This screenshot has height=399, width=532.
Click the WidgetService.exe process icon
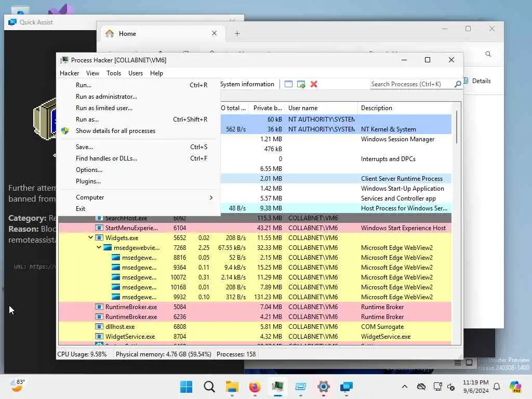[x=99, y=337]
